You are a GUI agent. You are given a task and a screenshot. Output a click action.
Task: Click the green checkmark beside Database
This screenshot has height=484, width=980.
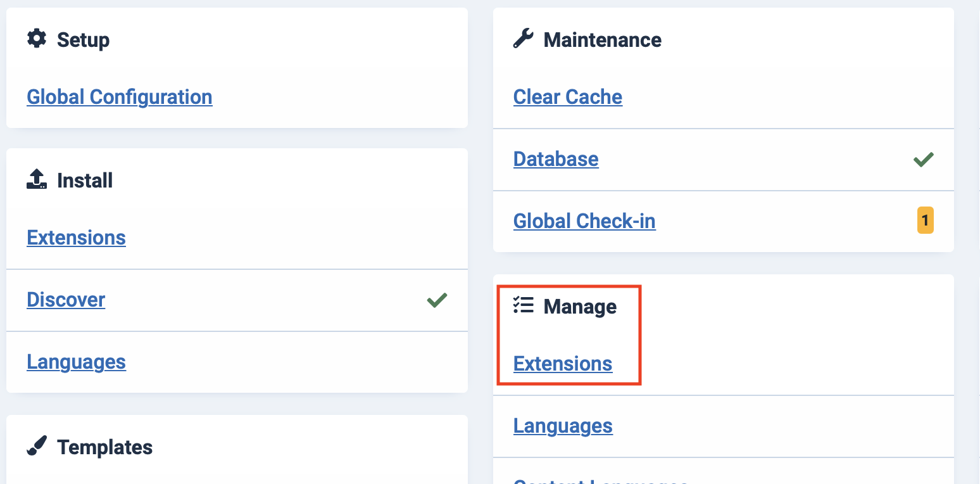(924, 159)
